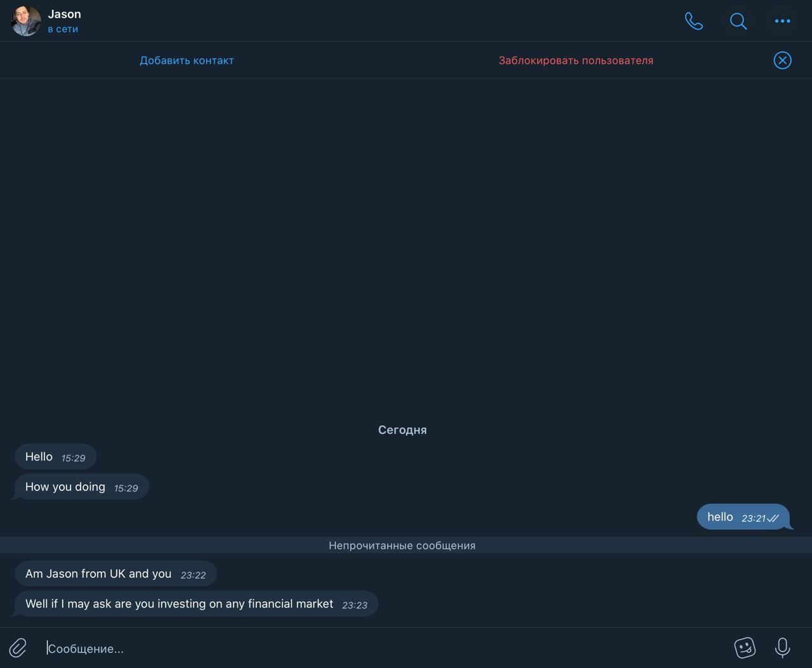This screenshot has height=668, width=812.
Task: Click the Непрочитанные сообщения unread divider
Action: click(402, 546)
